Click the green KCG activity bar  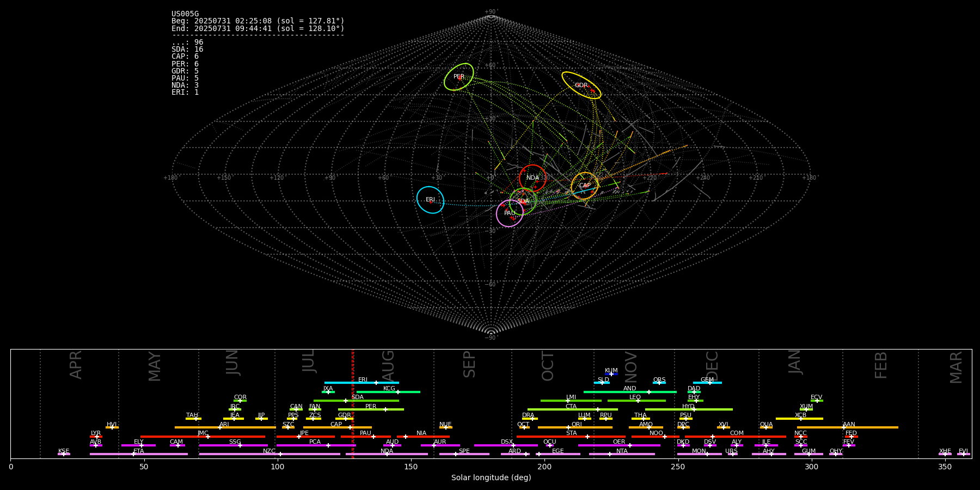(388, 391)
